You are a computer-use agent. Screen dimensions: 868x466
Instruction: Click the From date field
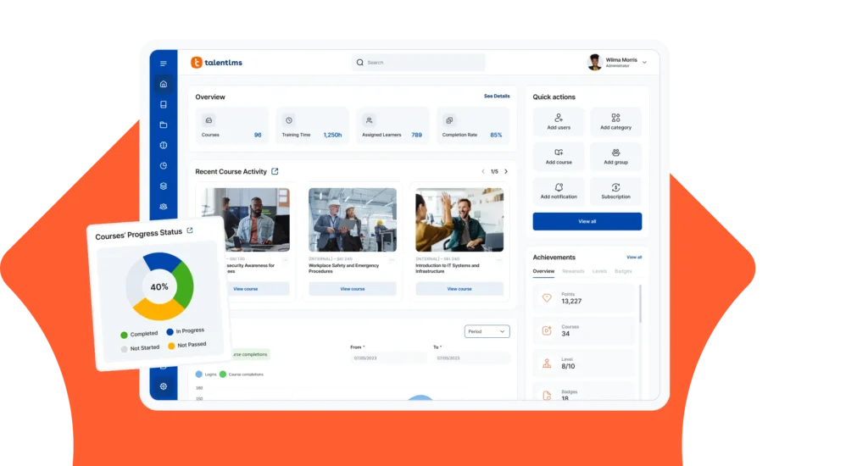[x=388, y=358]
